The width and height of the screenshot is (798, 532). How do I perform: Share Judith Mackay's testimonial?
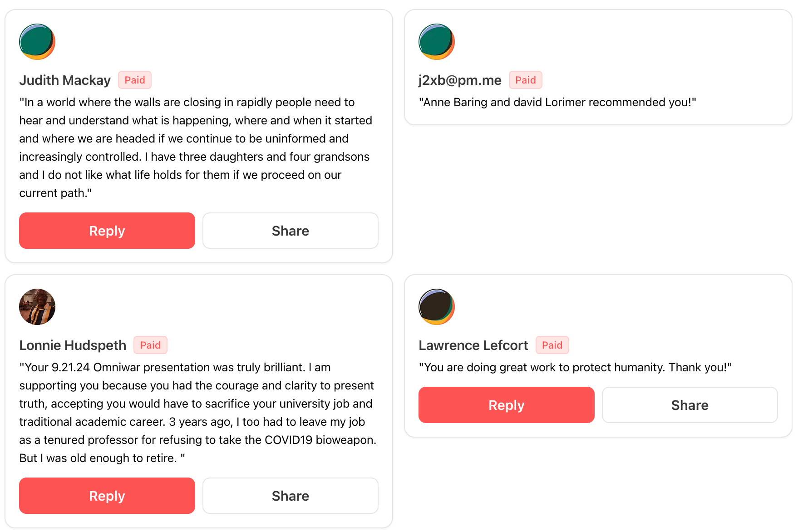click(x=291, y=231)
